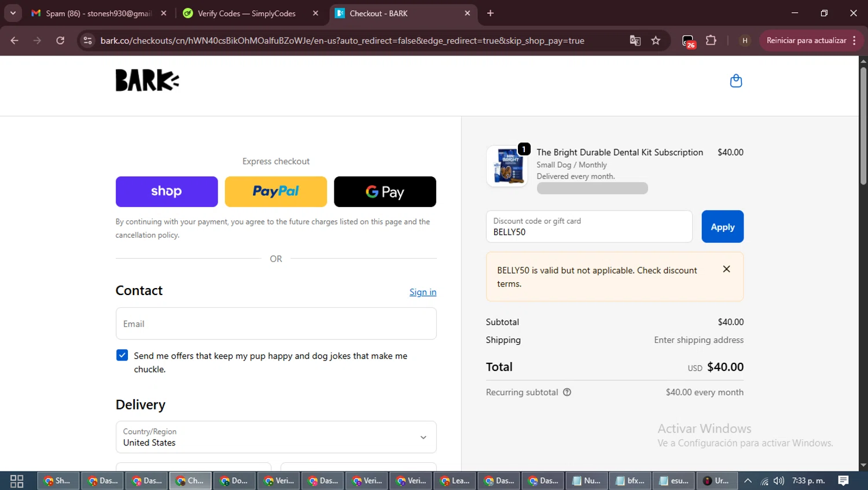The image size is (868, 490).
Task: Click the Discount code or gift card field
Action: [589, 226]
